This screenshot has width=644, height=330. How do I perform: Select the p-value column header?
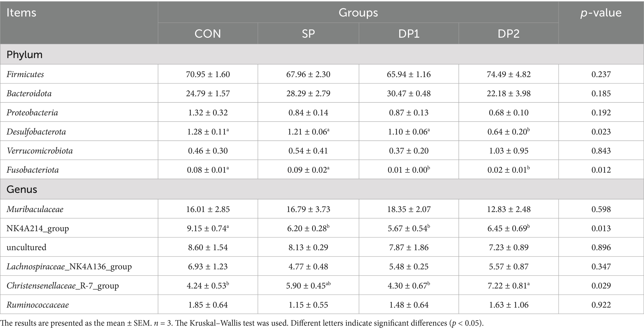(601, 13)
